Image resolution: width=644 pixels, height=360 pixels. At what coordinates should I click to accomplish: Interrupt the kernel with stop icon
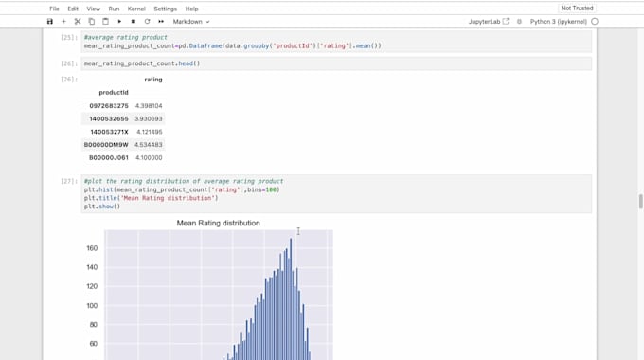(134, 22)
